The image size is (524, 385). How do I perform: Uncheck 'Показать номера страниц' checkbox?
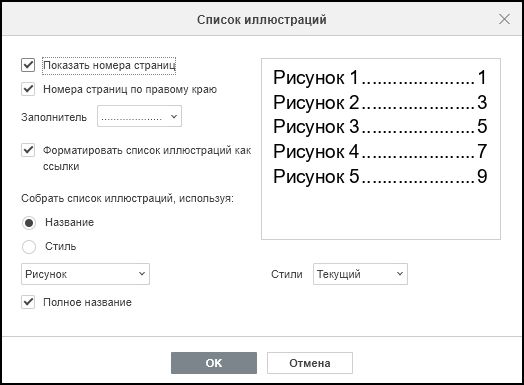28,65
